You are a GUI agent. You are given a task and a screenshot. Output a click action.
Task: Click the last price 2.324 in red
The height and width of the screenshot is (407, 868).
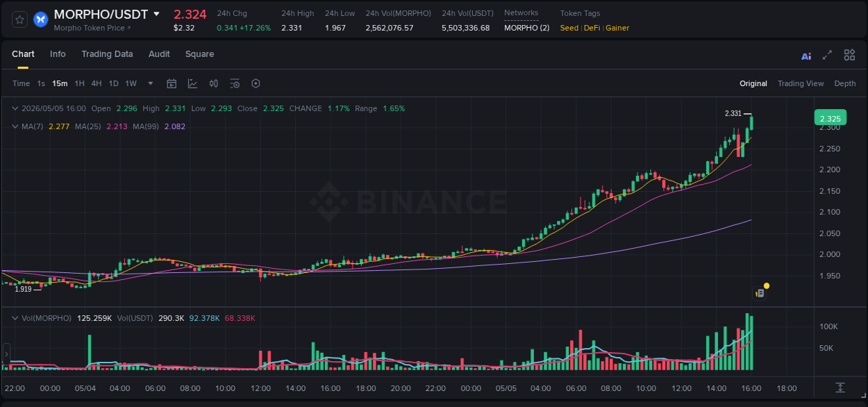pyautogui.click(x=190, y=14)
